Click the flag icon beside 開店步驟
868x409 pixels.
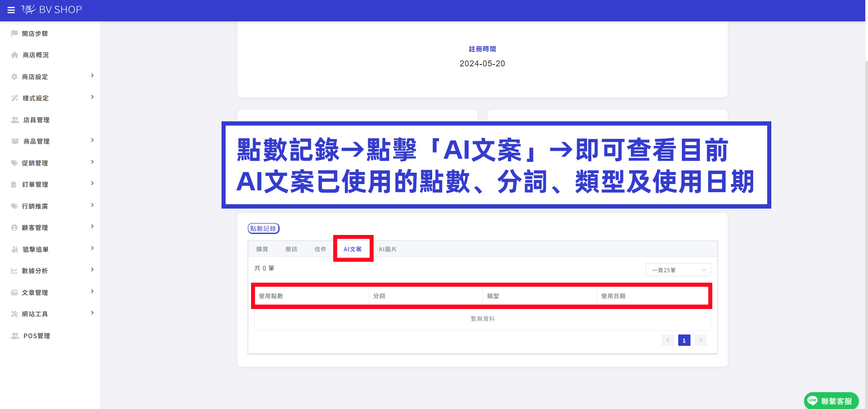pos(15,34)
